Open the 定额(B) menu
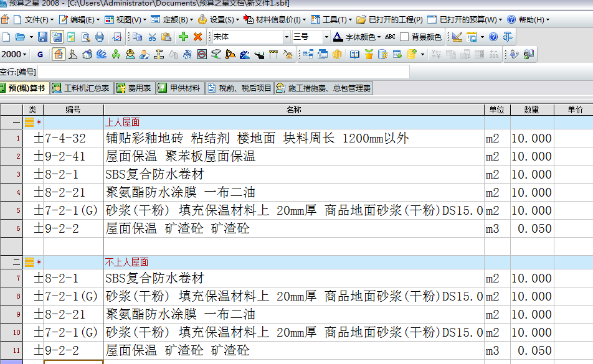The height and width of the screenshot is (364, 593). coord(172,20)
